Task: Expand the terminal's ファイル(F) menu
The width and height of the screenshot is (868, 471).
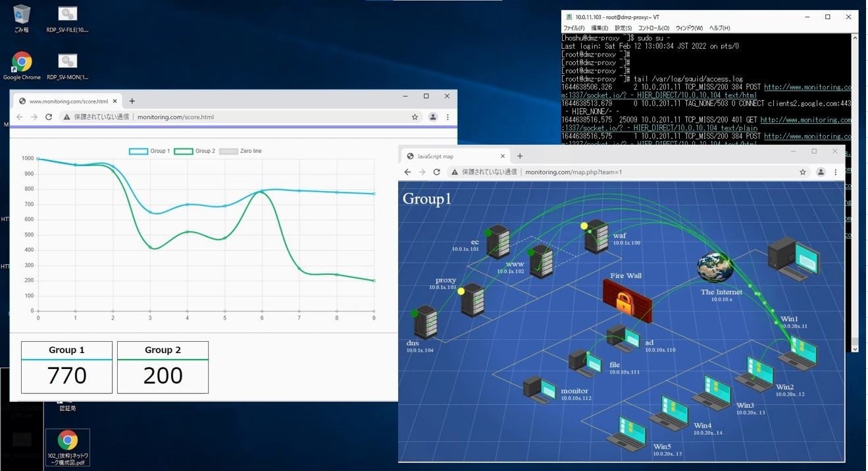Action: point(573,28)
